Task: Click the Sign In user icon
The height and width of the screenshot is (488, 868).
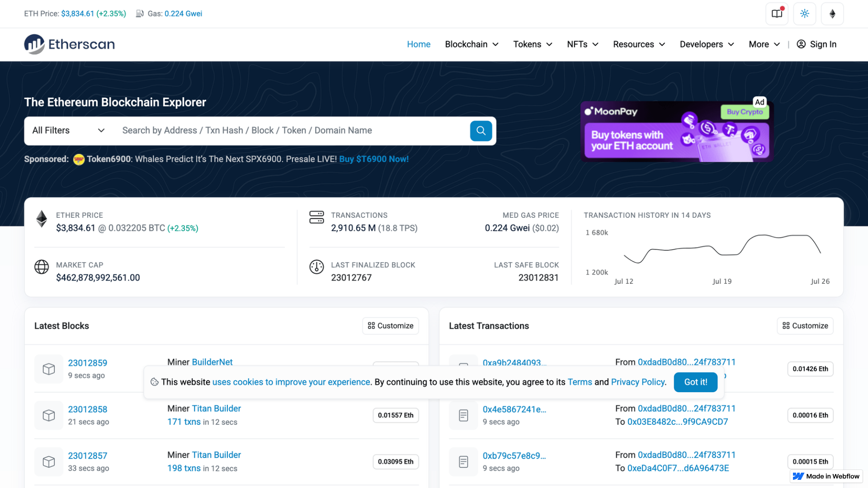Action: tap(801, 44)
